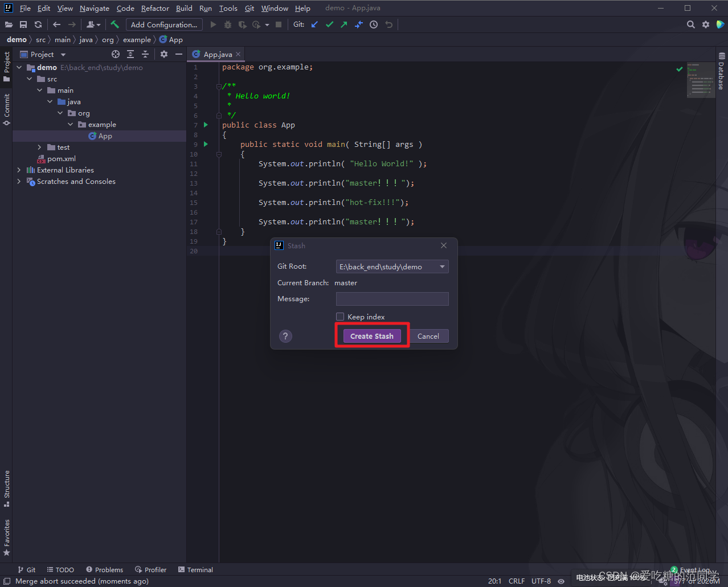Click the Git Commit checkmark icon

pyautogui.click(x=329, y=24)
